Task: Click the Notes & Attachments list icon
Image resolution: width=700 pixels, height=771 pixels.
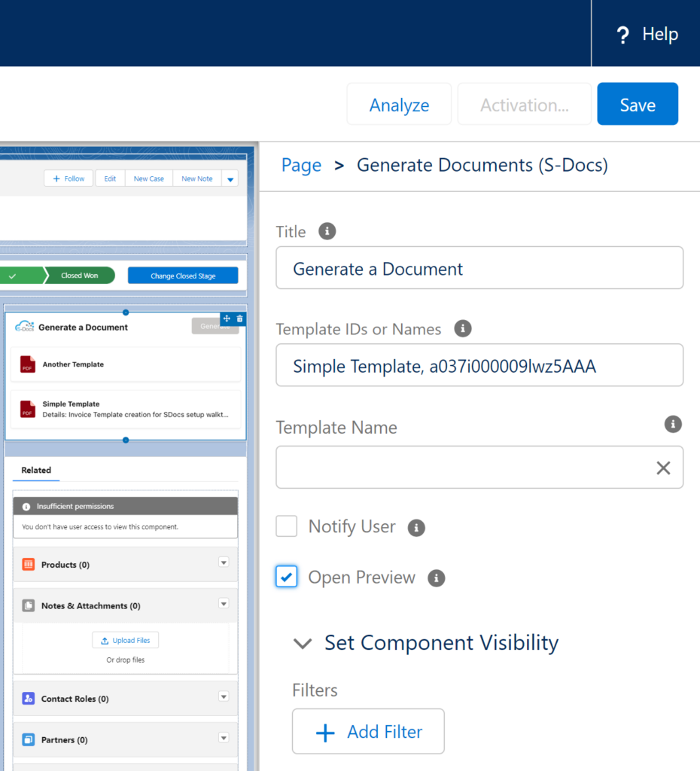Action: coord(29,605)
